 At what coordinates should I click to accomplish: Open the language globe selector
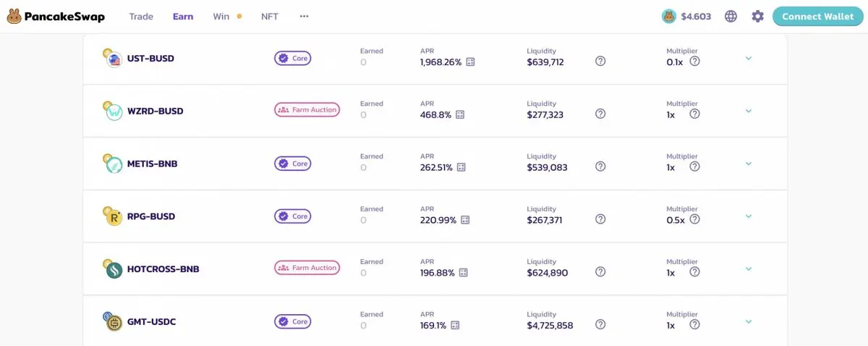(731, 16)
